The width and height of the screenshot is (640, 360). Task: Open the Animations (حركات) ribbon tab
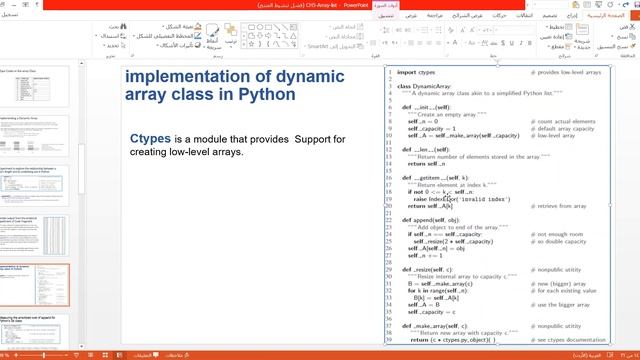coord(499,16)
